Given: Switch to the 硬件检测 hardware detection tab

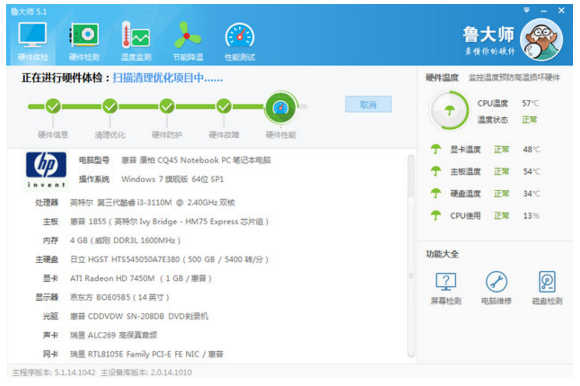Looking at the screenshot, I should 84,41.
